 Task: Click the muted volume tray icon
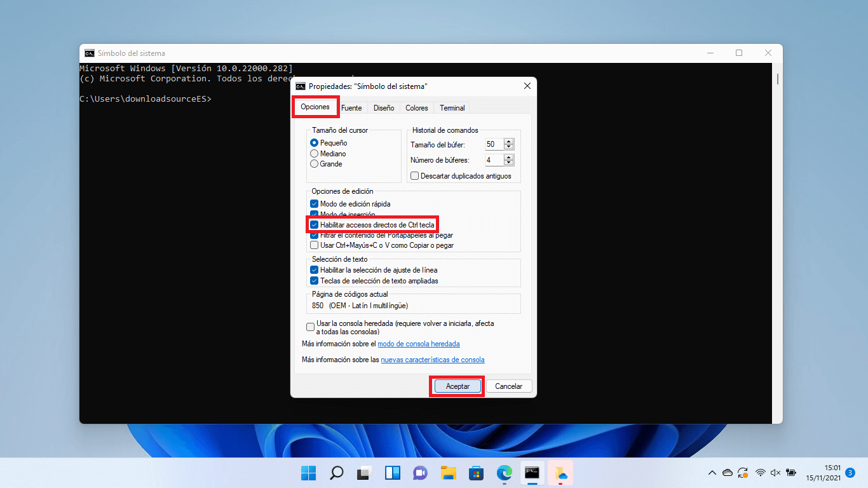click(775, 473)
